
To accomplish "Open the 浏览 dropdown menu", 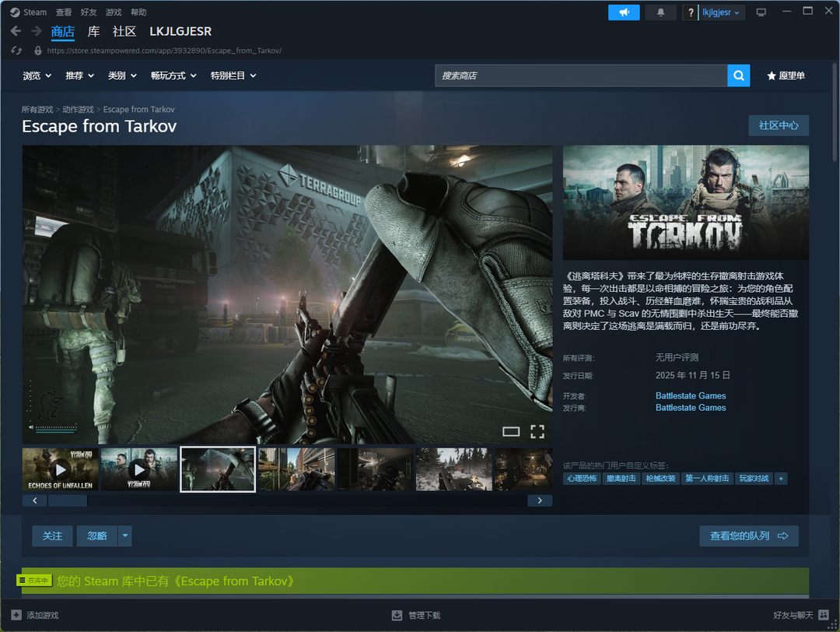I will tap(37, 75).
